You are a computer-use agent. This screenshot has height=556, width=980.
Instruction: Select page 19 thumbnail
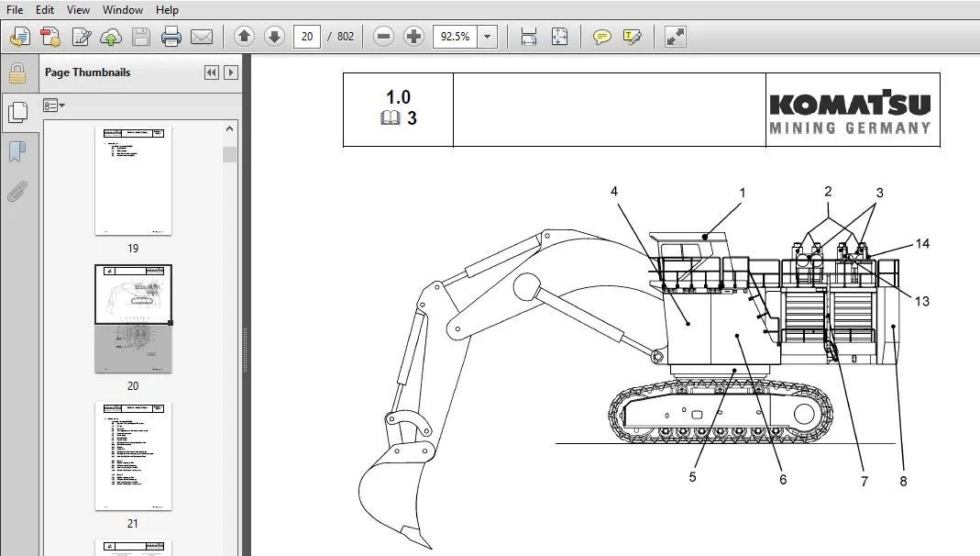point(133,181)
